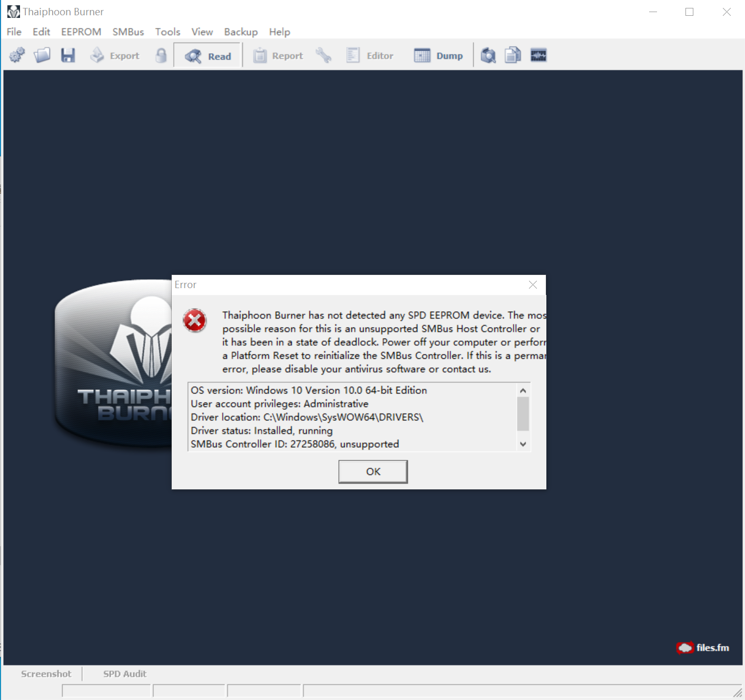745x700 pixels.
Task: Switch to the SPD Audit tab
Action: pyautogui.click(x=125, y=674)
